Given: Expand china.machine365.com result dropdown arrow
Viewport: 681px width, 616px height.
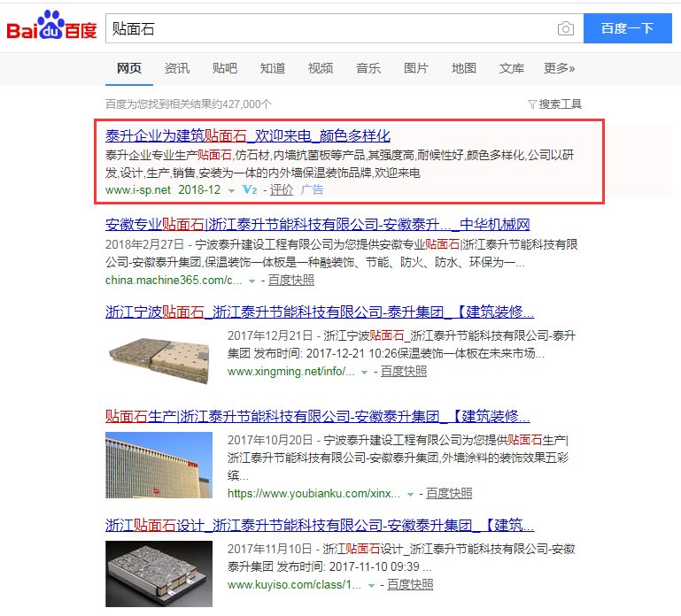Looking at the screenshot, I should 252,281.
